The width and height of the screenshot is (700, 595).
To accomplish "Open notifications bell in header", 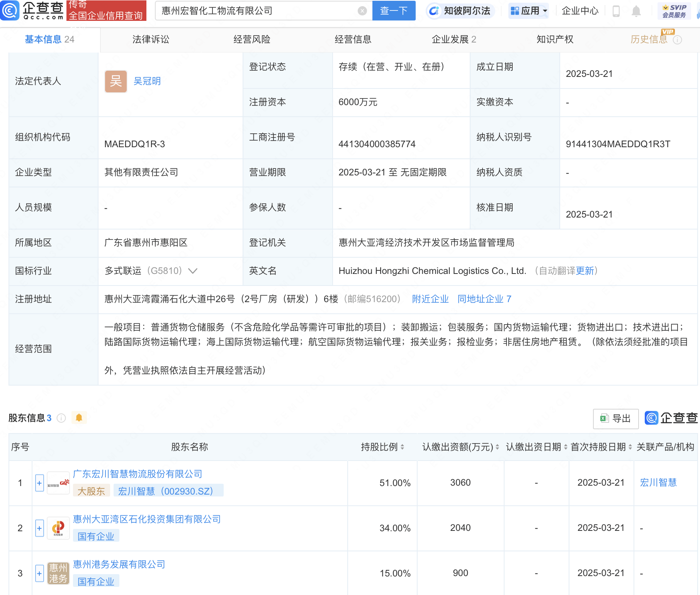I will point(636,11).
